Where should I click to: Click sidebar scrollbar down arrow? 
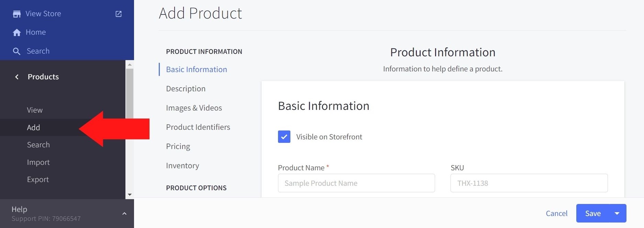coord(130,195)
